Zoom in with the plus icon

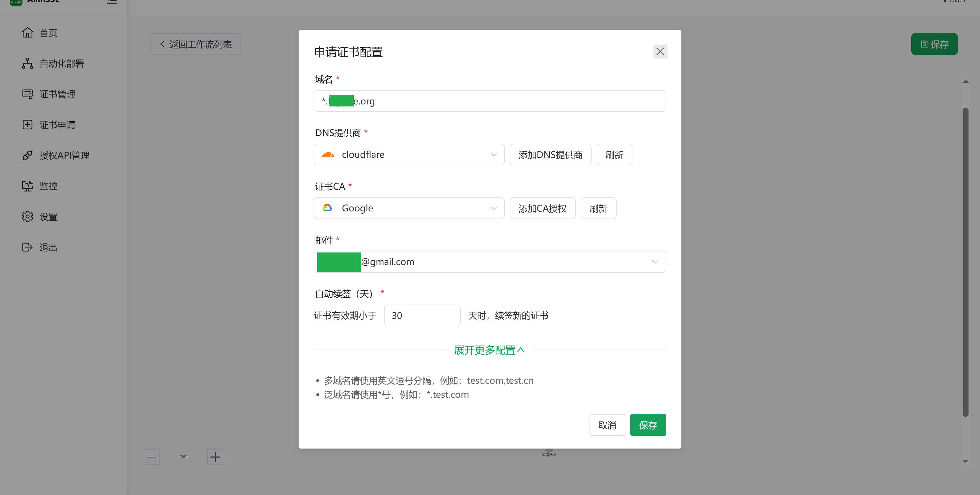[215, 457]
